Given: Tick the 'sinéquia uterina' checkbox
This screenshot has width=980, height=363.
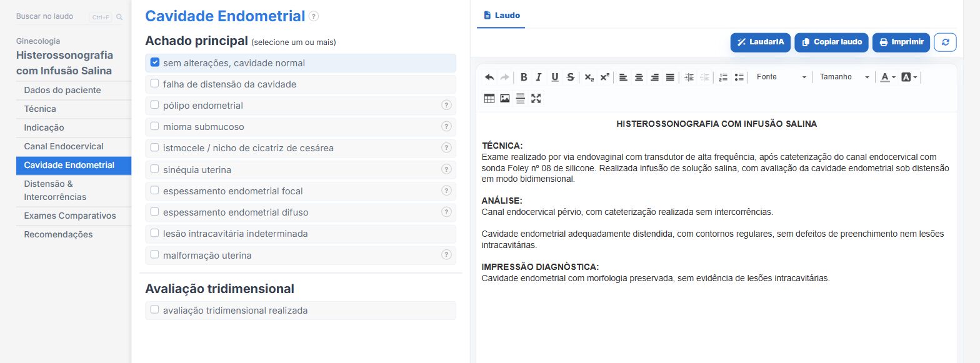Looking at the screenshot, I should tap(155, 169).
